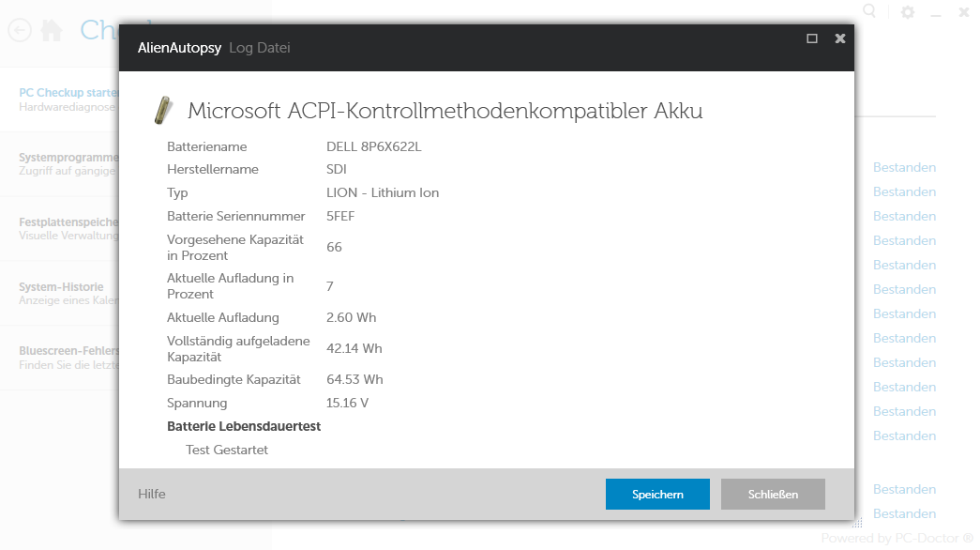Open the Hilfe link
This screenshot has width=980, height=550.
[x=152, y=494]
